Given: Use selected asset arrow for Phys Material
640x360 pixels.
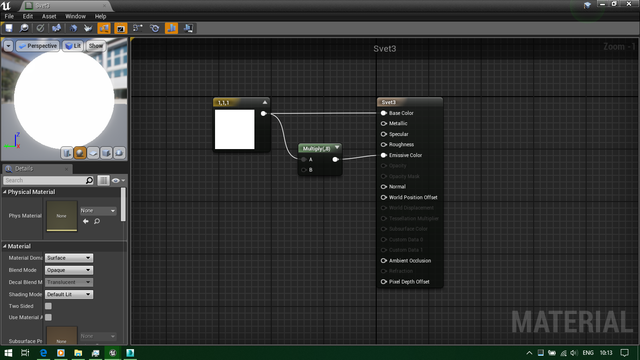Looking at the screenshot, I should click(x=86, y=221).
